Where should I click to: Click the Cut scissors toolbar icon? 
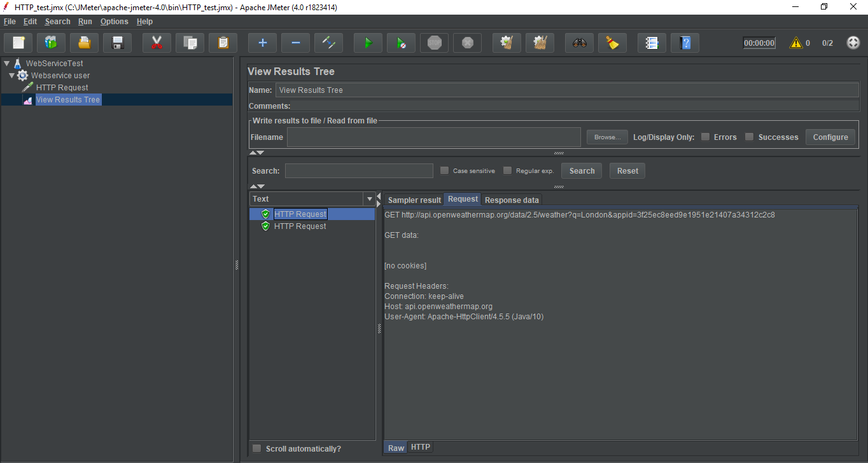pos(157,43)
